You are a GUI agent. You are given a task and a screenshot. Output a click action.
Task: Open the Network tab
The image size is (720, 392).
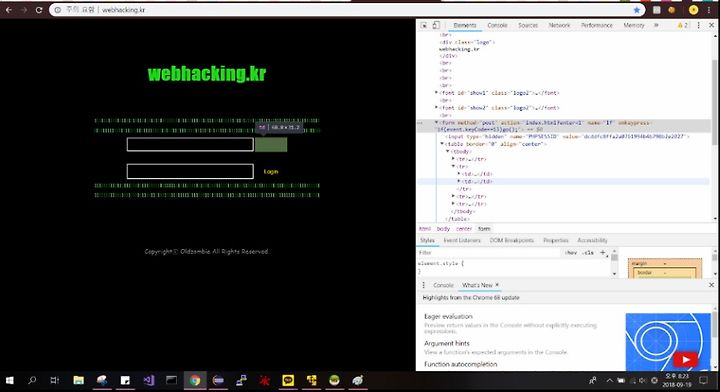(x=559, y=25)
